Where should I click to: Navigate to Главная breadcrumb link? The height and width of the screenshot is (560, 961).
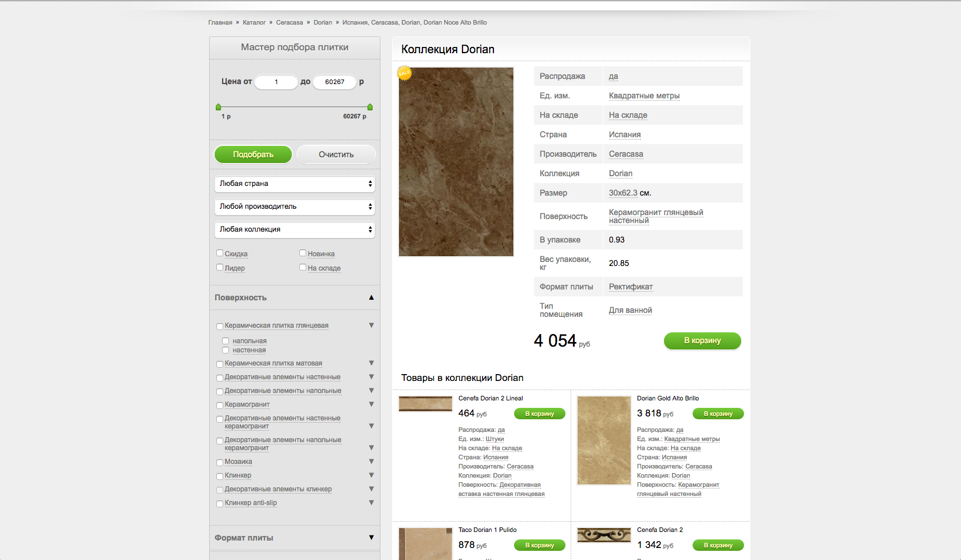tap(220, 23)
